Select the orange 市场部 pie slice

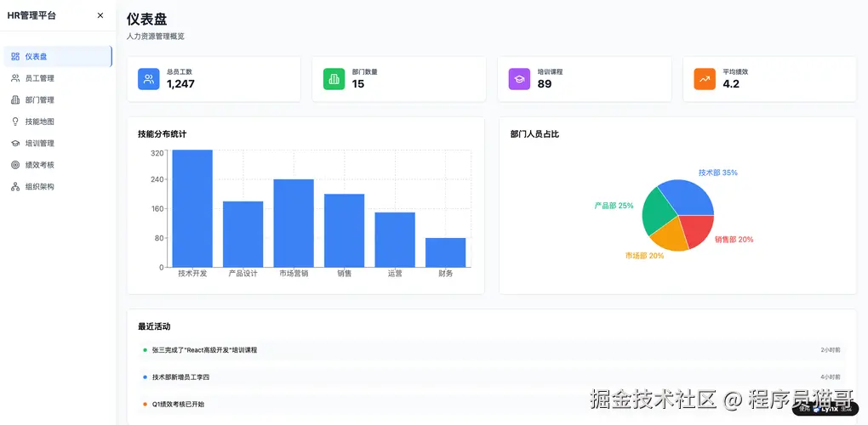click(670, 235)
